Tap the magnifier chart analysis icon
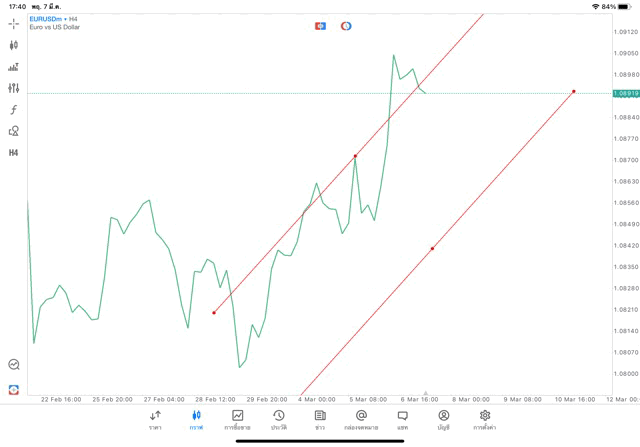The width and height of the screenshot is (640, 447). tap(13, 365)
